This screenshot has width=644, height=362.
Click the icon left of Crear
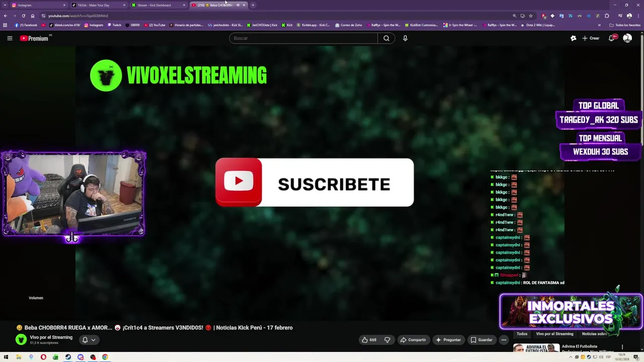[573, 38]
